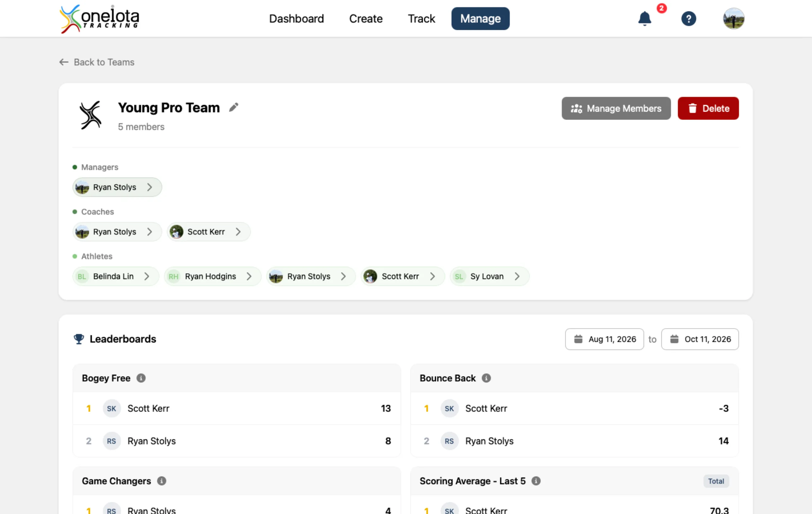Viewport: 812px width, 514px height.
Task: Click the SK avatar in Bogey Free
Action: 112,408
